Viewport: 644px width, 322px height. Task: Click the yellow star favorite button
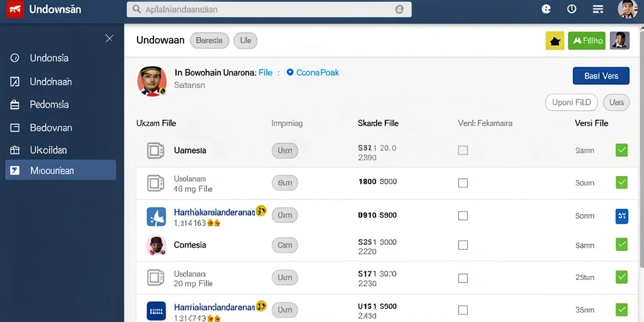[x=555, y=41]
